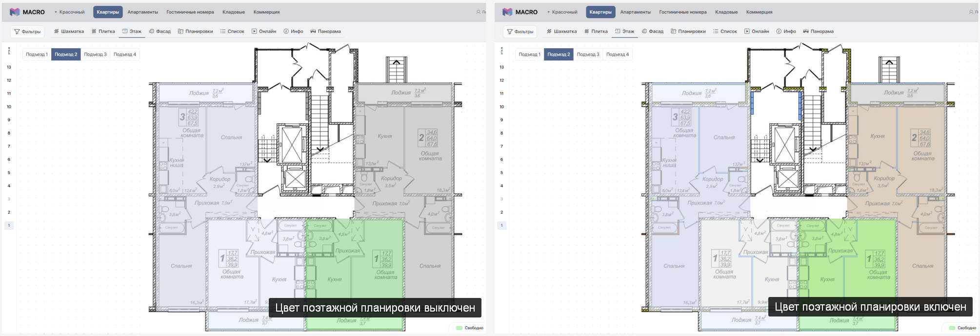Go to floor 13 in left floor list

[x=9, y=67]
